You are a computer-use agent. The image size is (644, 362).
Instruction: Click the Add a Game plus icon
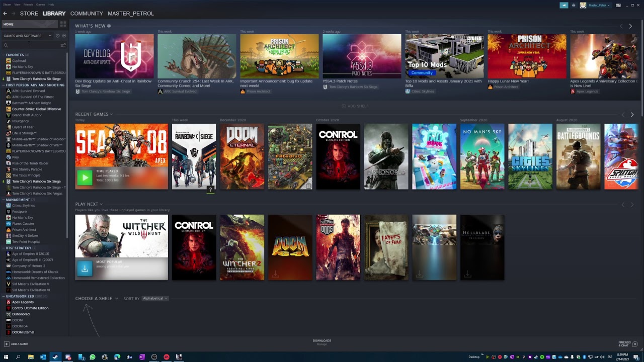pos(7,344)
